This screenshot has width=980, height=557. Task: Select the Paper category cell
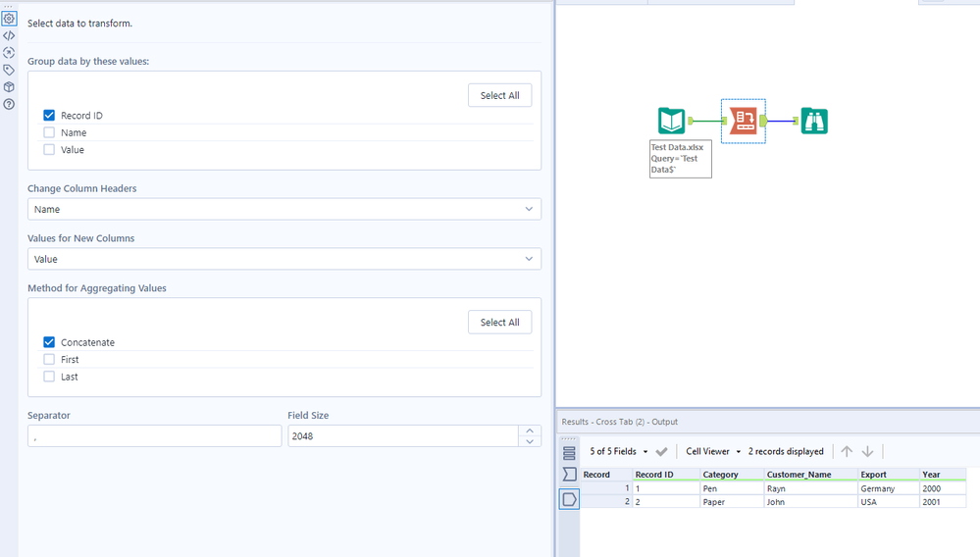732,501
